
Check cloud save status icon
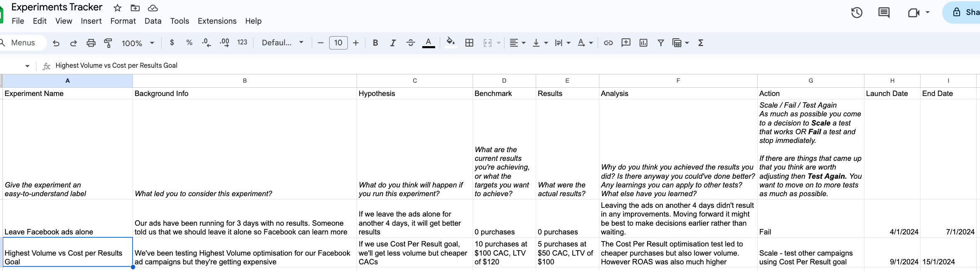click(153, 8)
